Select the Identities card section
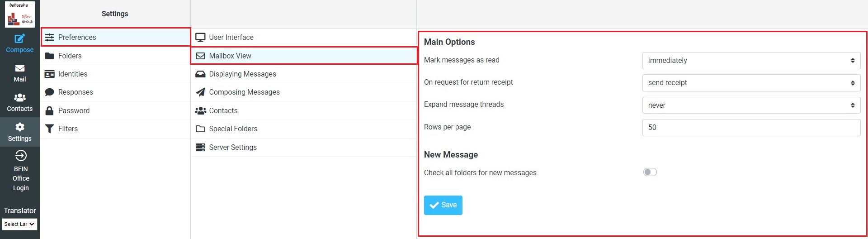868x239 pixels. [72, 74]
